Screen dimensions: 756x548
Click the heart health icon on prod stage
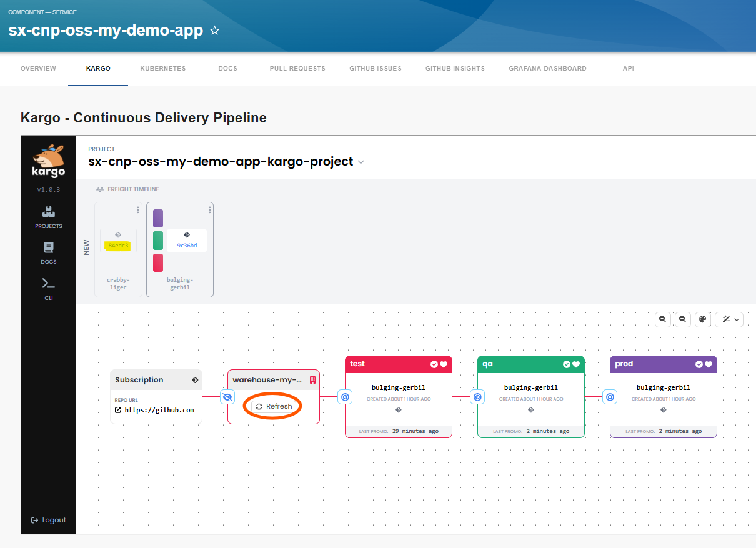pos(709,364)
